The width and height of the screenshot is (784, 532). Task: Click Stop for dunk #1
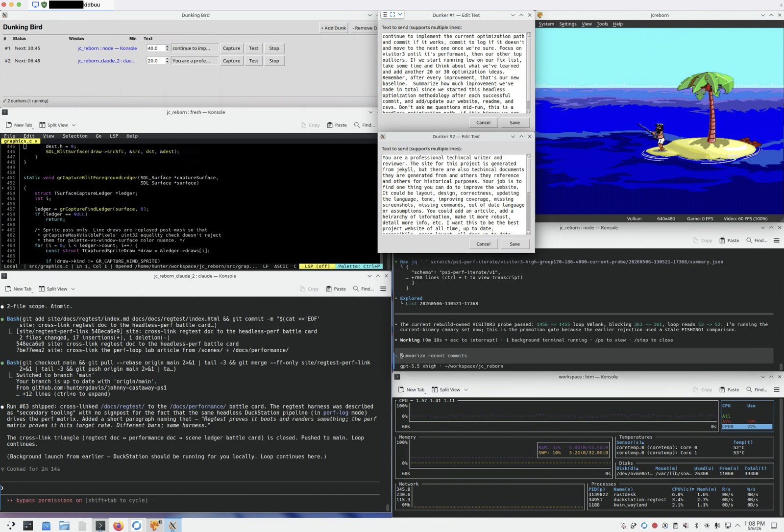274,48
